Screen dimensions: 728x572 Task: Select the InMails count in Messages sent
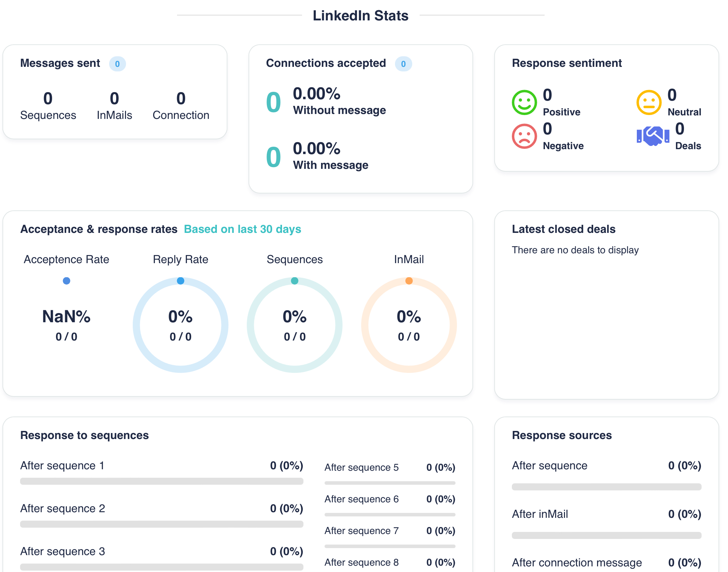point(114,98)
